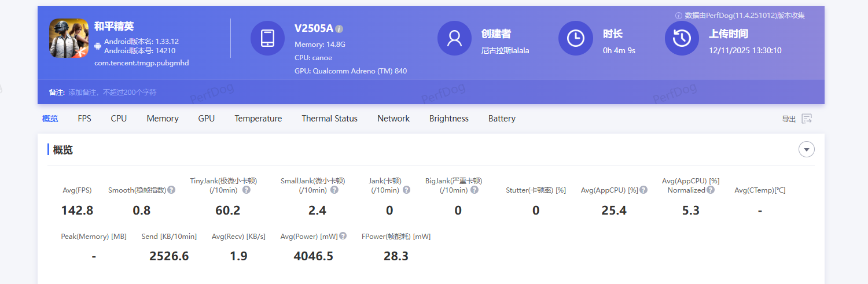This screenshot has width=868, height=284.
Task: Click the creator user avatar icon
Action: point(454,38)
